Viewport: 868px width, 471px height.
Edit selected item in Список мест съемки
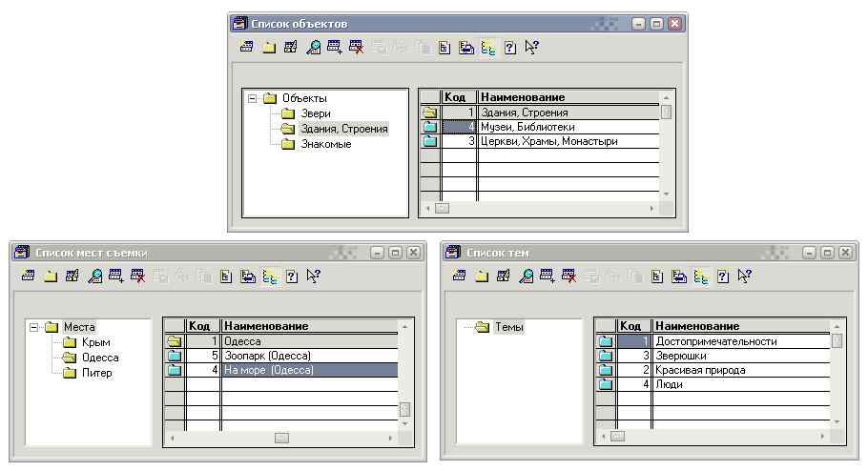click(x=72, y=276)
